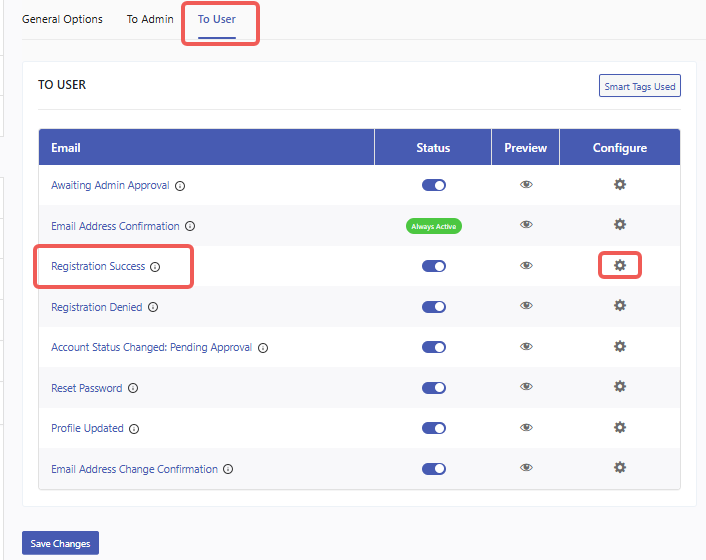
Task: Configure Account Status Changed: Pending Approval email
Action: pos(620,346)
